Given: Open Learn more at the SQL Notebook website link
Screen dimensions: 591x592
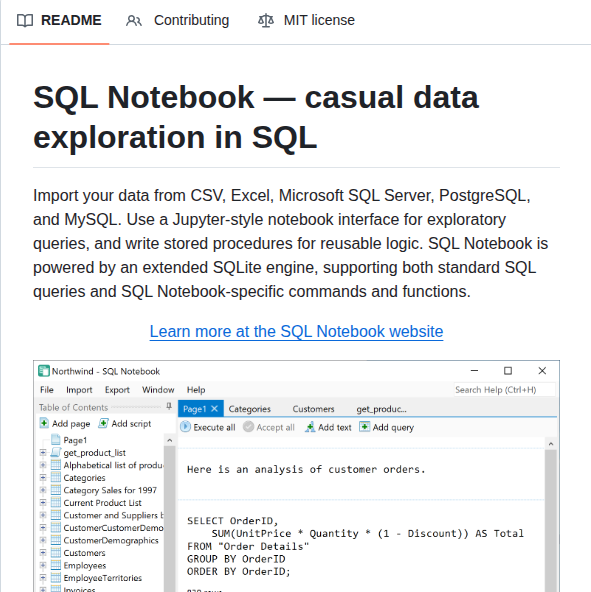Looking at the screenshot, I should click(x=296, y=331).
